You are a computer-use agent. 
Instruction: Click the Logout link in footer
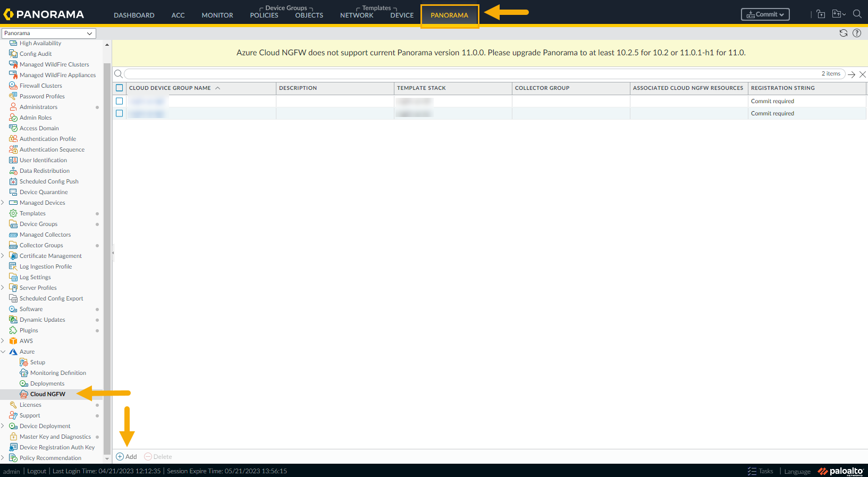(37, 471)
